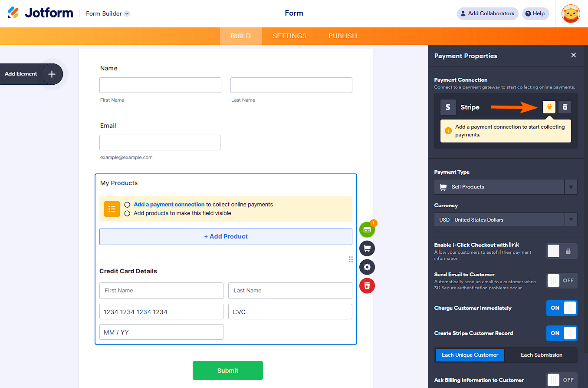Click the credit card Last Name field

click(290, 291)
